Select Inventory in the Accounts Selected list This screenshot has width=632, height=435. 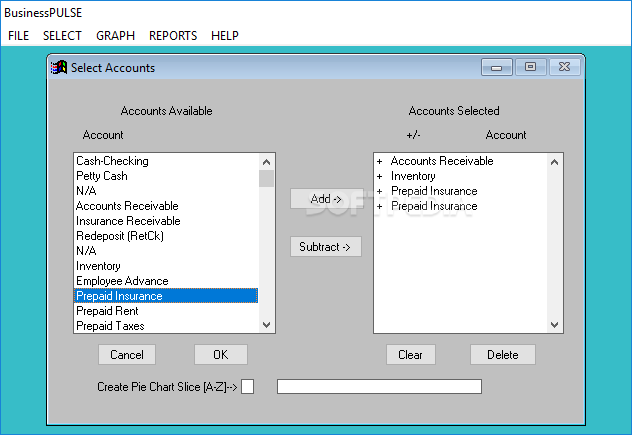(460, 176)
